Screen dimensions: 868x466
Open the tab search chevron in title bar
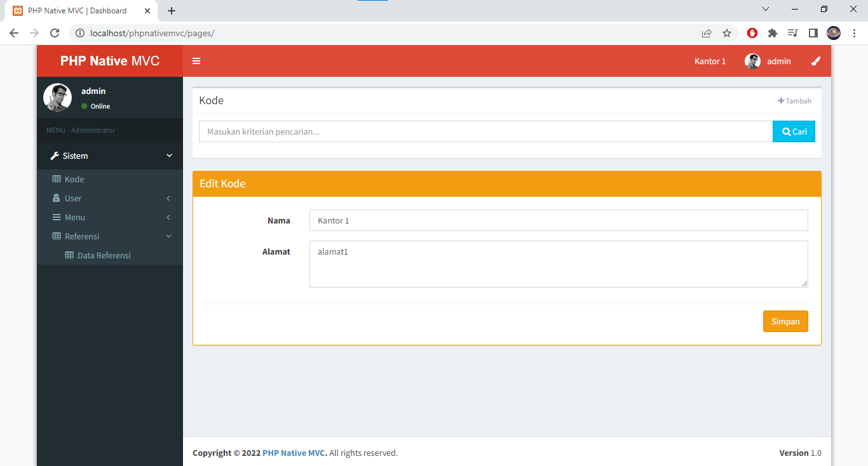click(766, 9)
